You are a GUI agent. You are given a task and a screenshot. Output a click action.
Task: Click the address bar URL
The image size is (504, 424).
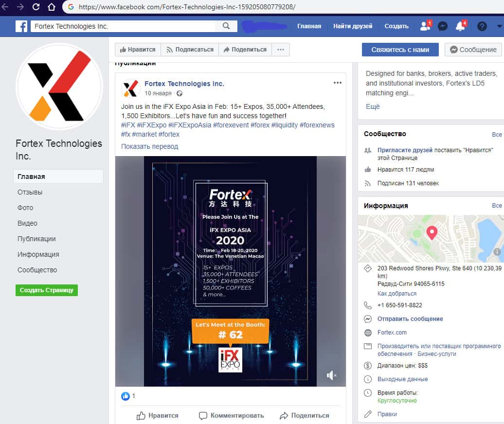[x=187, y=7]
